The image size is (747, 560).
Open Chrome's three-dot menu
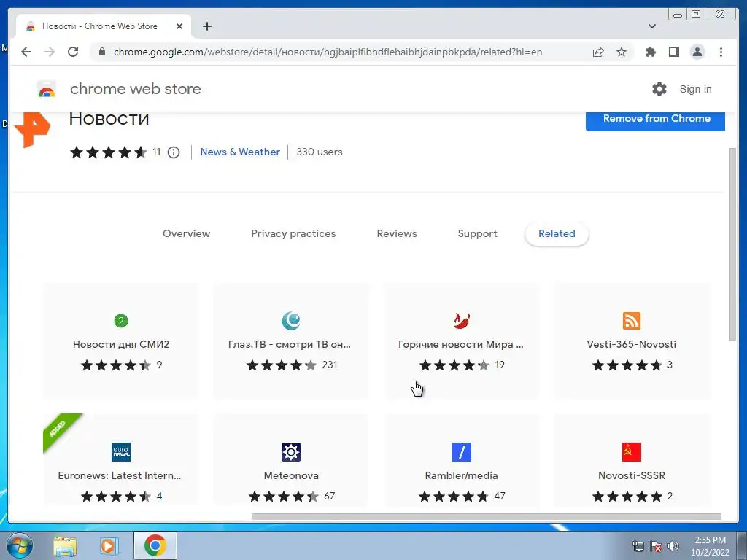[721, 52]
